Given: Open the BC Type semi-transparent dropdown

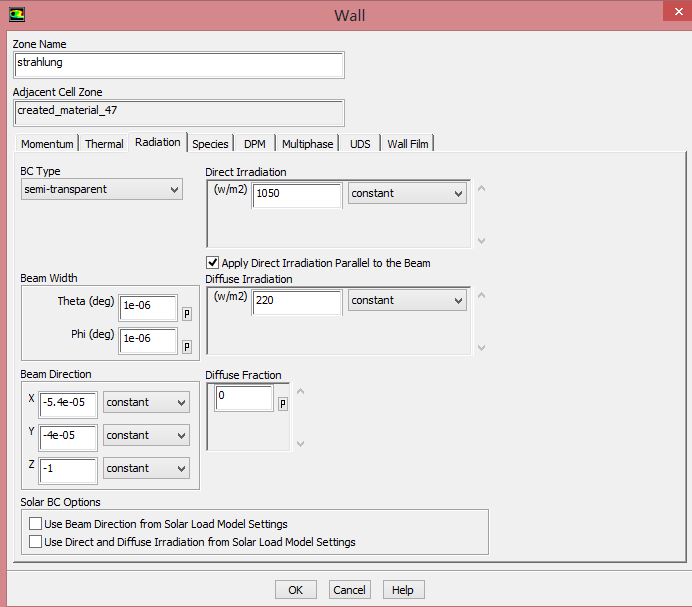Looking at the screenshot, I should 101,189.
